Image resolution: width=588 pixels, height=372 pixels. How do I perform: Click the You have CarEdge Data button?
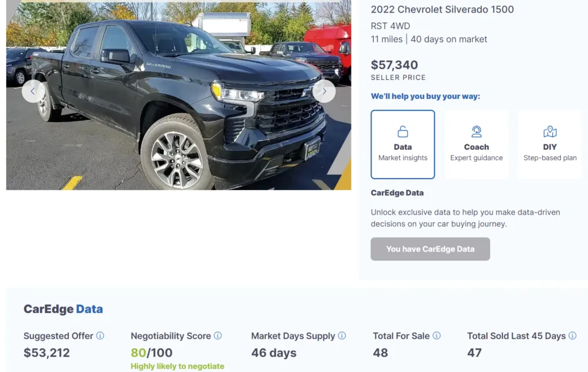[430, 249]
